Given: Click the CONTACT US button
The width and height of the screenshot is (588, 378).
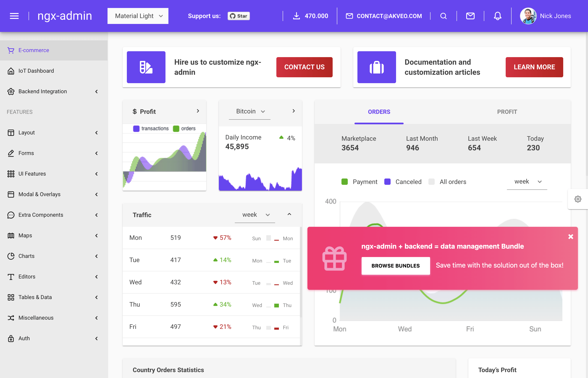Looking at the screenshot, I should pyautogui.click(x=304, y=67).
